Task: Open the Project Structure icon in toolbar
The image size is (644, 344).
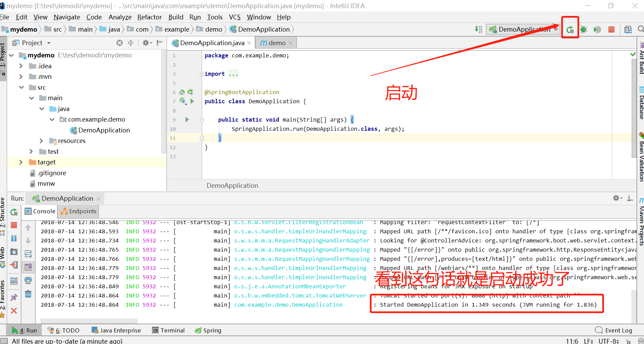Action: (628, 30)
